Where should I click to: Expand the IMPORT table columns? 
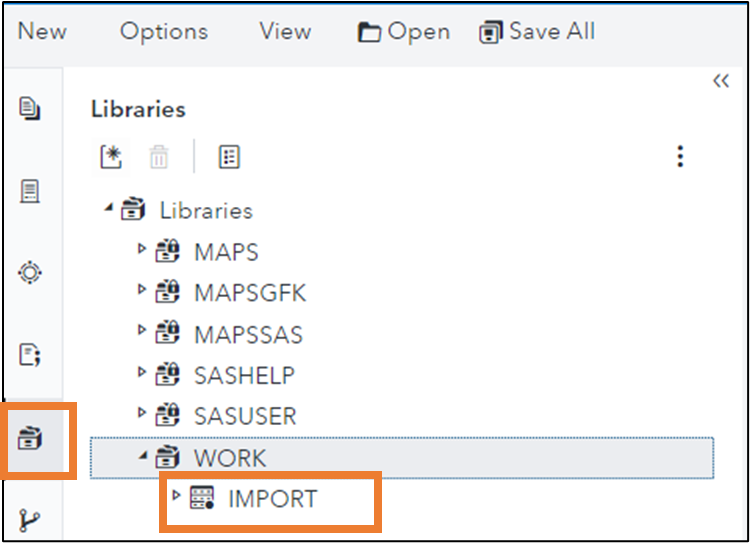(177, 497)
